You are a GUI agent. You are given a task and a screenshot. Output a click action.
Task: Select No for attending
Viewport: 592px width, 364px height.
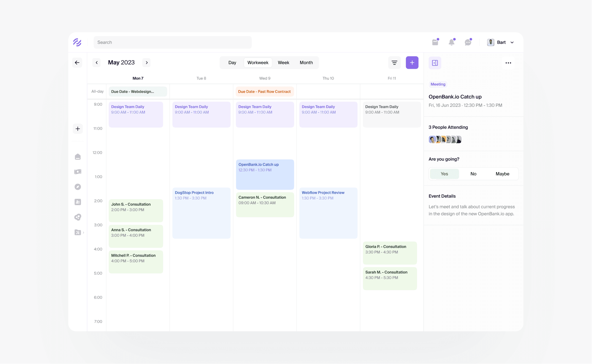[x=473, y=174]
